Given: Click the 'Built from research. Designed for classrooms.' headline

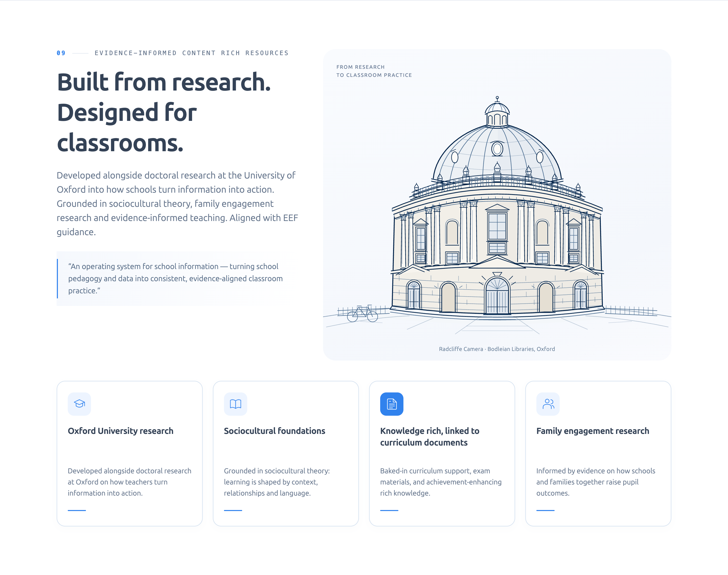Looking at the screenshot, I should (164, 112).
